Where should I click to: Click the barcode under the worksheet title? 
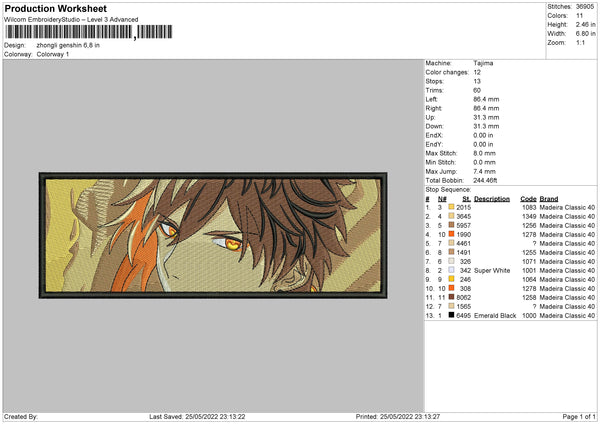tap(88, 32)
